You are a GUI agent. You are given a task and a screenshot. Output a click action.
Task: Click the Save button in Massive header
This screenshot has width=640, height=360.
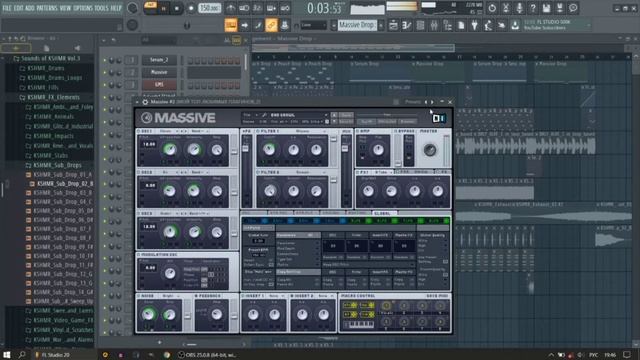tap(346, 115)
